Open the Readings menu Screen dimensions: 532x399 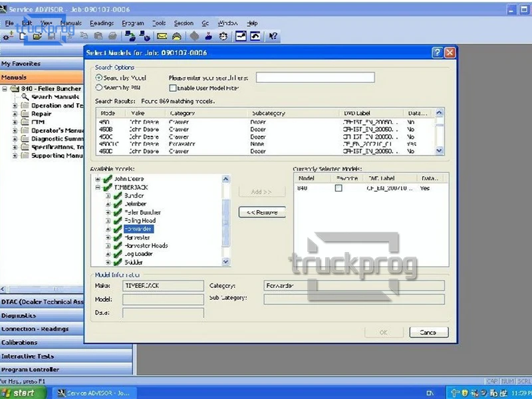(x=102, y=23)
